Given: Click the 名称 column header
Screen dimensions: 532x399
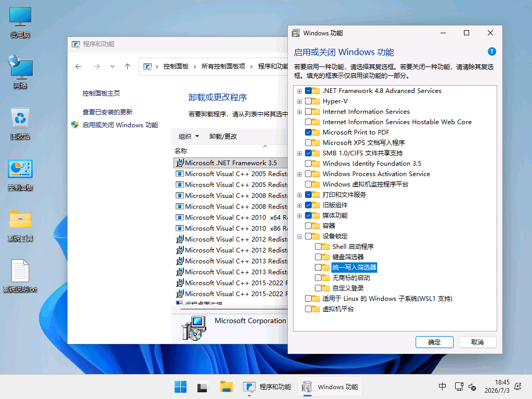Looking at the screenshot, I should [x=180, y=151].
